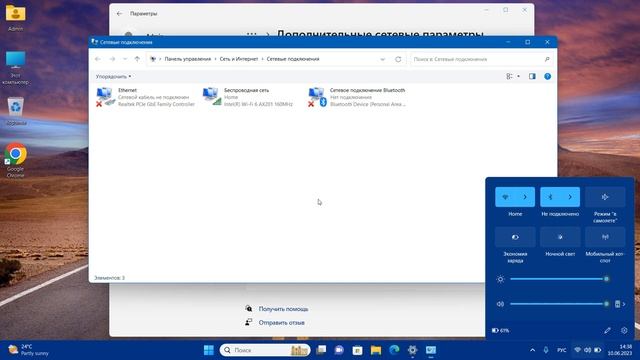This screenshot has height=360, width=640.
Task: Open the Упорядочить menu
Action: (113, 76)
